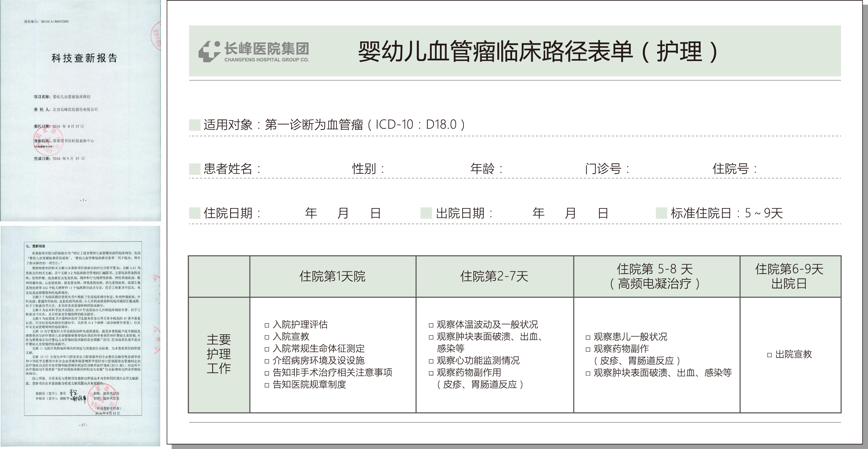Screen dimensions: 868x449
Task: Tick the 入院常规生命体征测定 box
Action: (267, 349)
